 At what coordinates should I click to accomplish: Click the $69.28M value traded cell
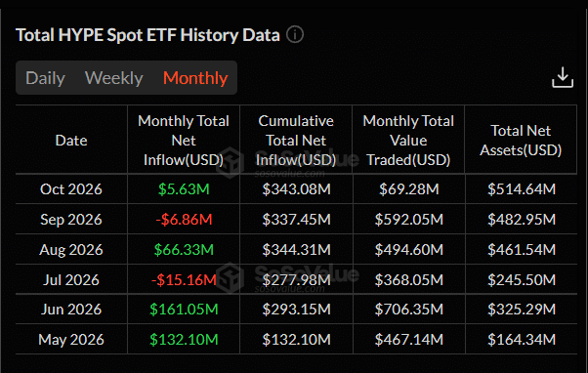[408, 189]
